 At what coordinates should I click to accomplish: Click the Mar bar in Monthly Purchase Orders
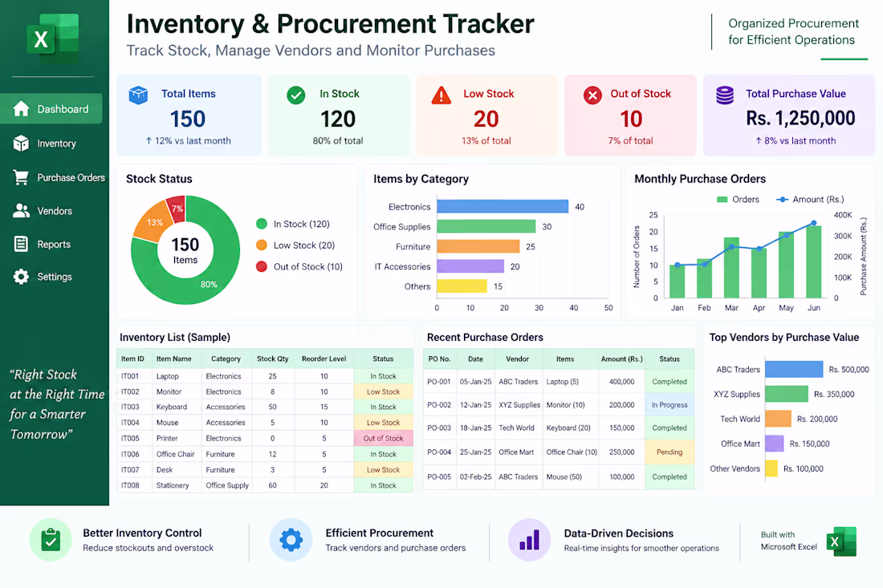(x=731, y=267)
